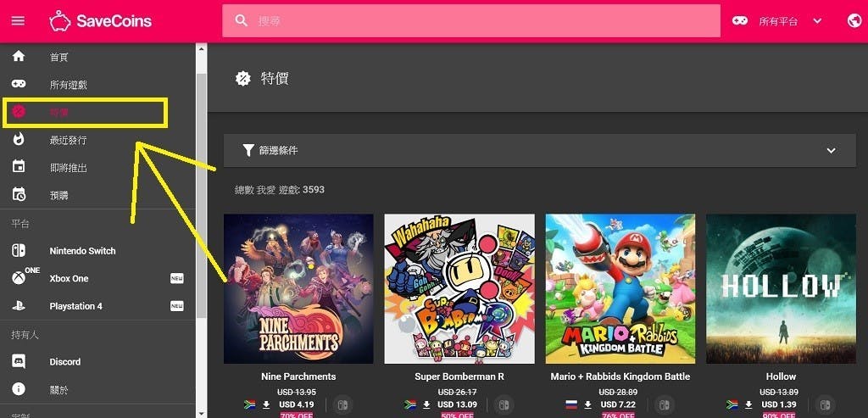Open the globe language icon
This screenshot has width=868, height=418.
pos(854,21)
